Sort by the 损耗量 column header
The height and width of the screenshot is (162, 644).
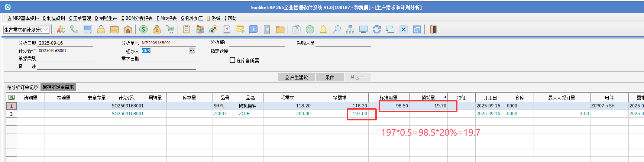(x=428, y=98)
